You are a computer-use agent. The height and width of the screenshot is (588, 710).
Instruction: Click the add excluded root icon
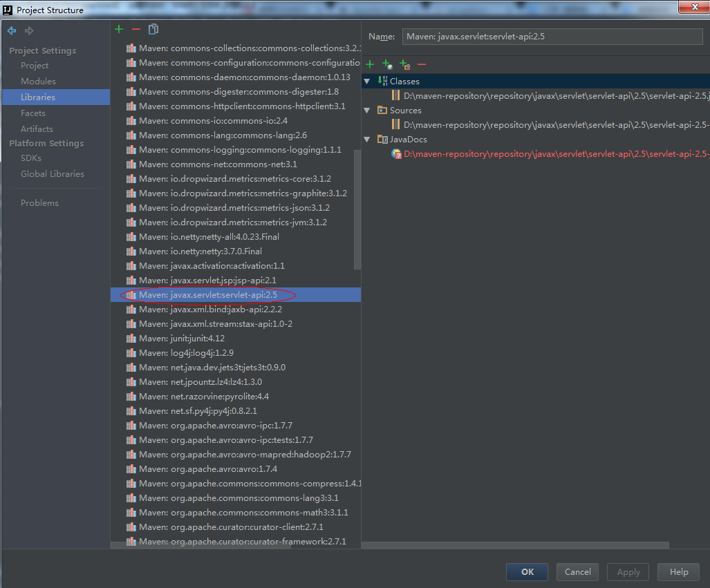tap(405, 64)
